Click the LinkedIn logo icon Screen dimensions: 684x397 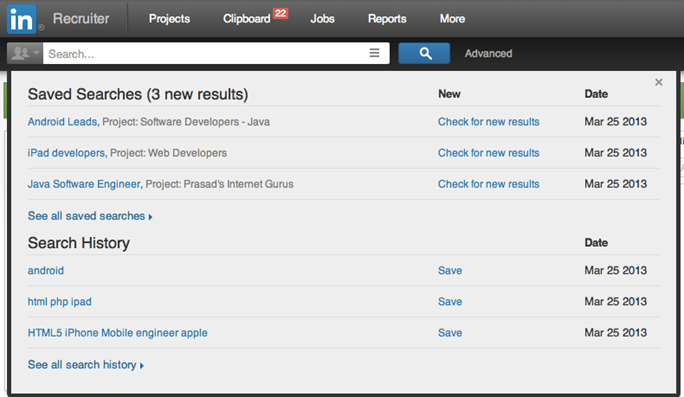(21, 19)
